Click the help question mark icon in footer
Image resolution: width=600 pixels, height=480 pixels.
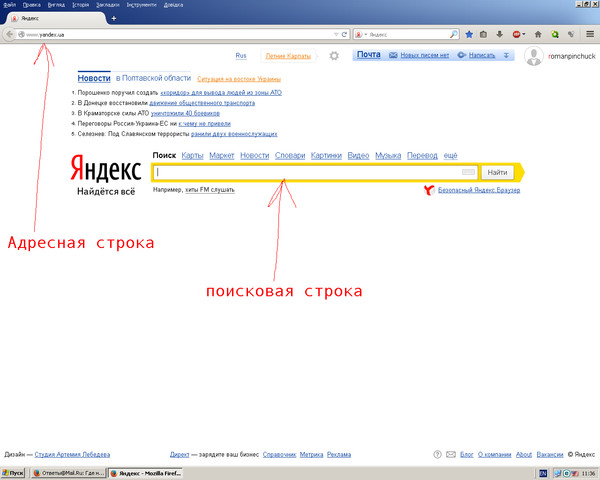pos(437,454)
